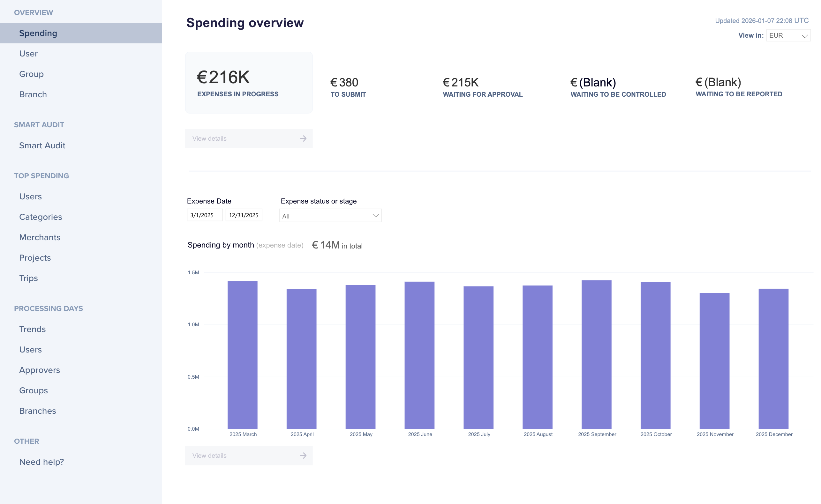Edit the end date field 12/31/2025

tap(244, 215)
